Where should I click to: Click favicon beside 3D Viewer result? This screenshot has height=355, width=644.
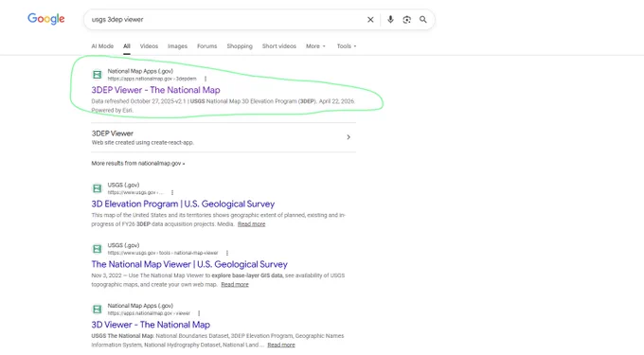tap(97, 309)
